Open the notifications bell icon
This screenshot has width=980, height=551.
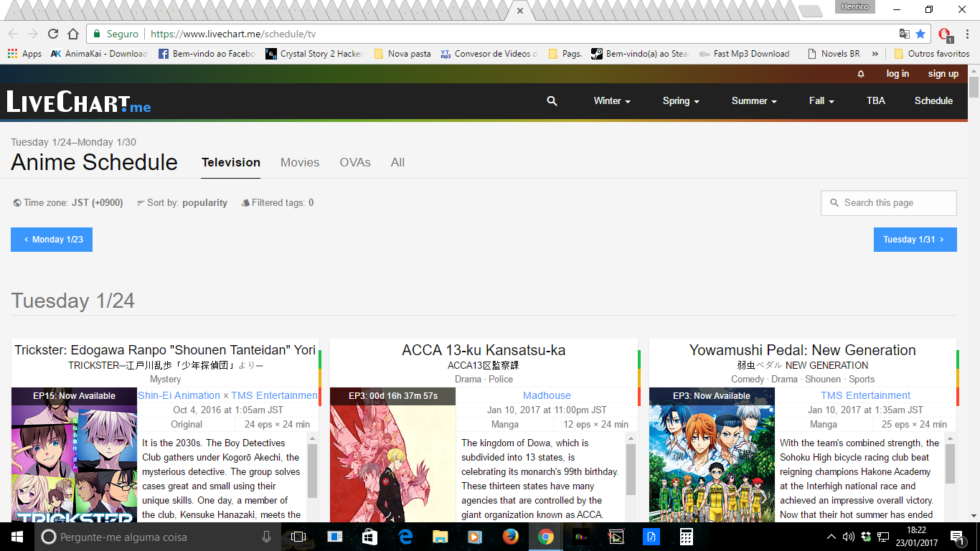(x=861, y=74)
